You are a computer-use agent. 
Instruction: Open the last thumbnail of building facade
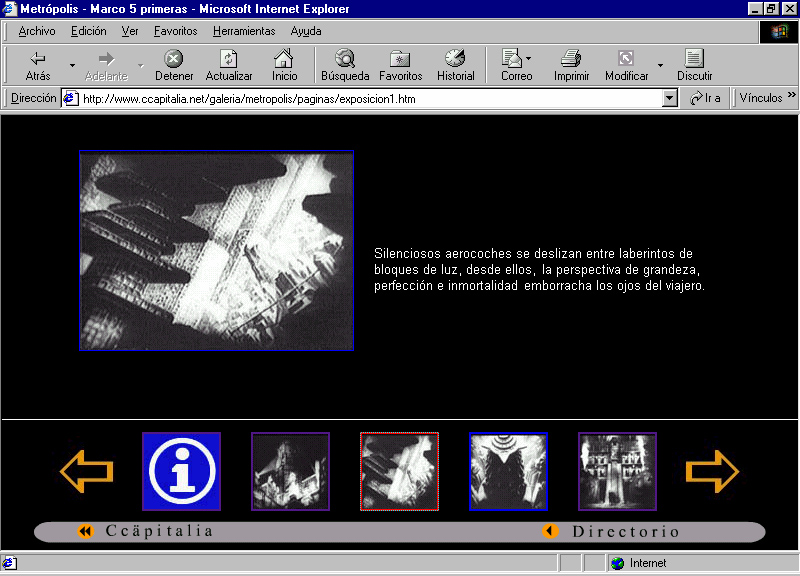coord(617,471)
